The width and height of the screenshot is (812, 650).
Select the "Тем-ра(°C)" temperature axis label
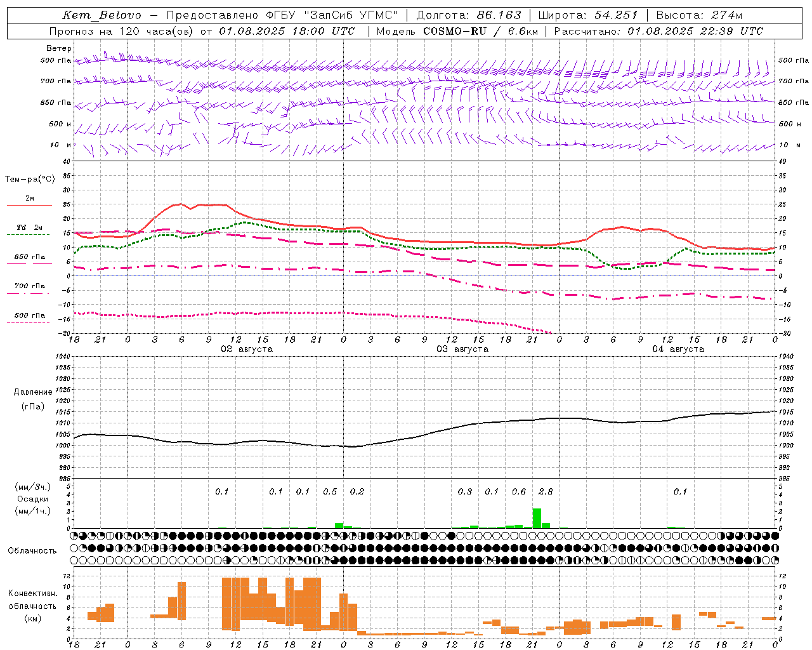(x=30, y=180)
